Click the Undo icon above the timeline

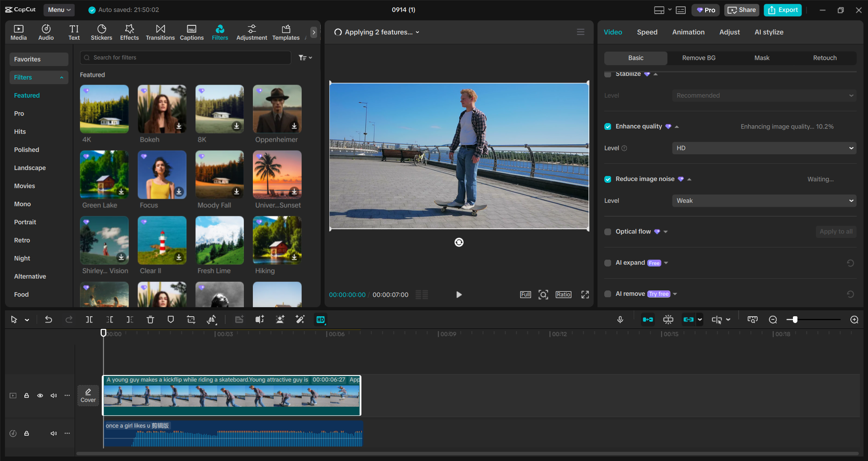pyautogui.click(x=48, y=319)
